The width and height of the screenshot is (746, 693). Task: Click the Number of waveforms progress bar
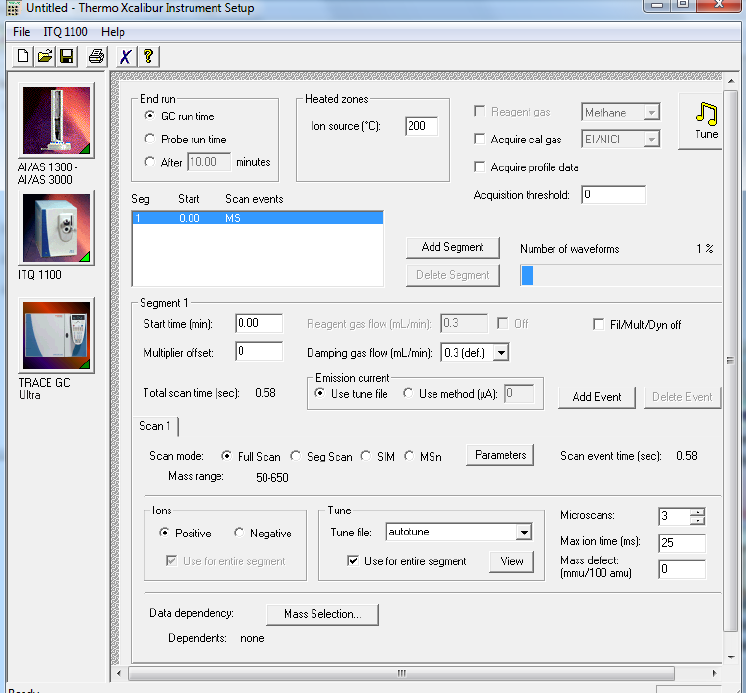[620, 275]
